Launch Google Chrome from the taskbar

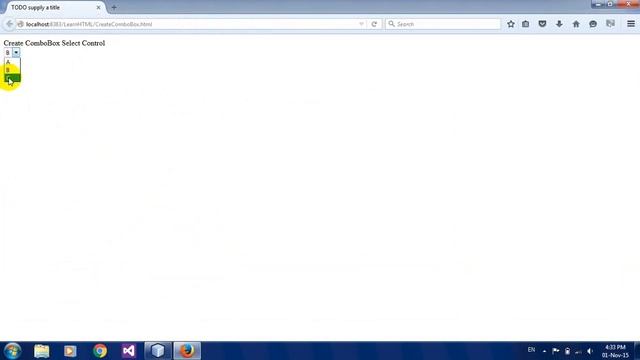[100, 351]
